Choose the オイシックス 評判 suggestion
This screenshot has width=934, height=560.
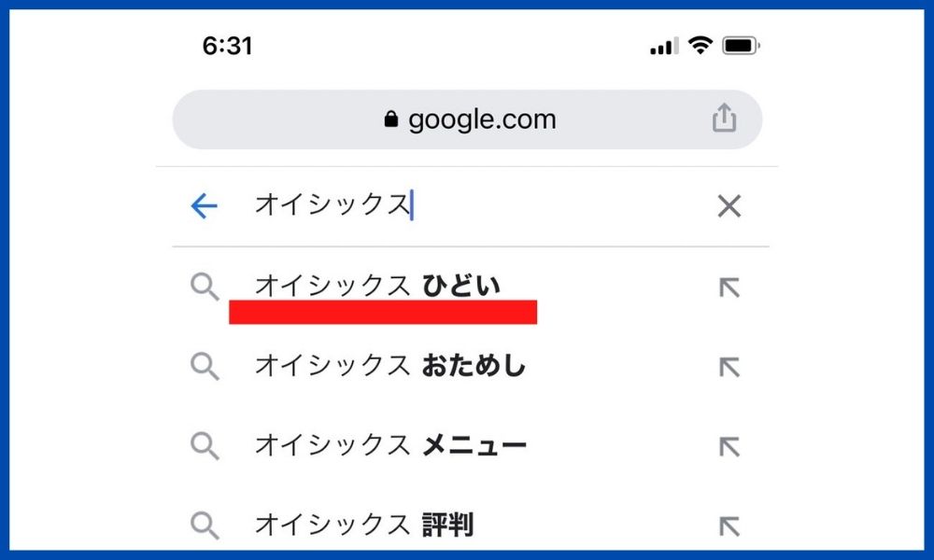pos(364,525)
